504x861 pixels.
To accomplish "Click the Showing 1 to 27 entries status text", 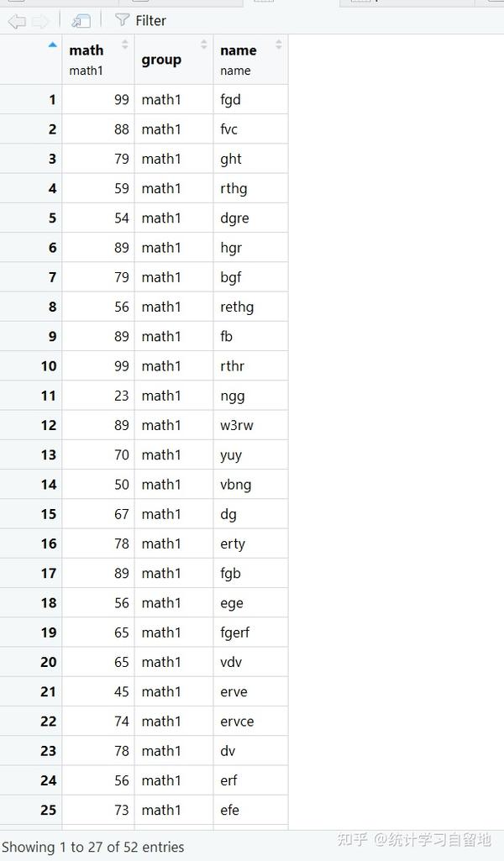I will pyautogui.click(x=93, y=847).
